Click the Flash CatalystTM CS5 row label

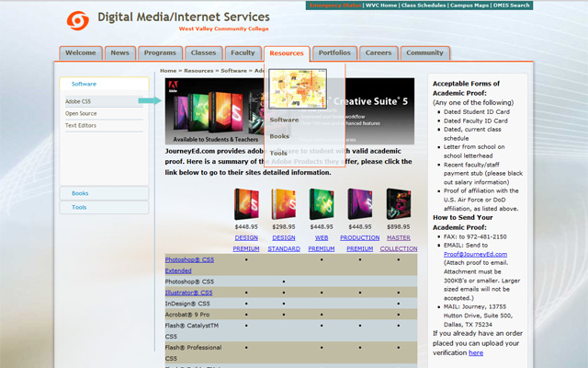click(x=192, y=331)
